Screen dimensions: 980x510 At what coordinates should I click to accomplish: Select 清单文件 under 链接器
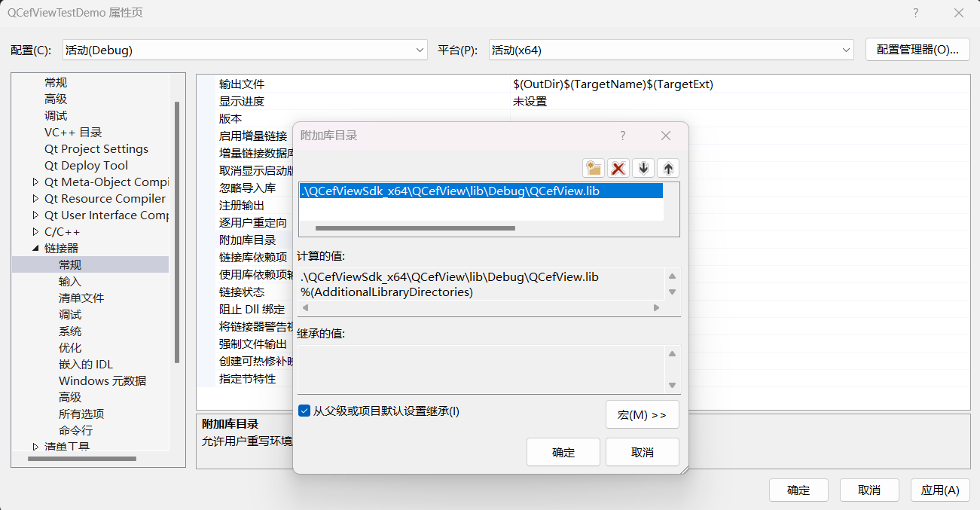(81, 298)
